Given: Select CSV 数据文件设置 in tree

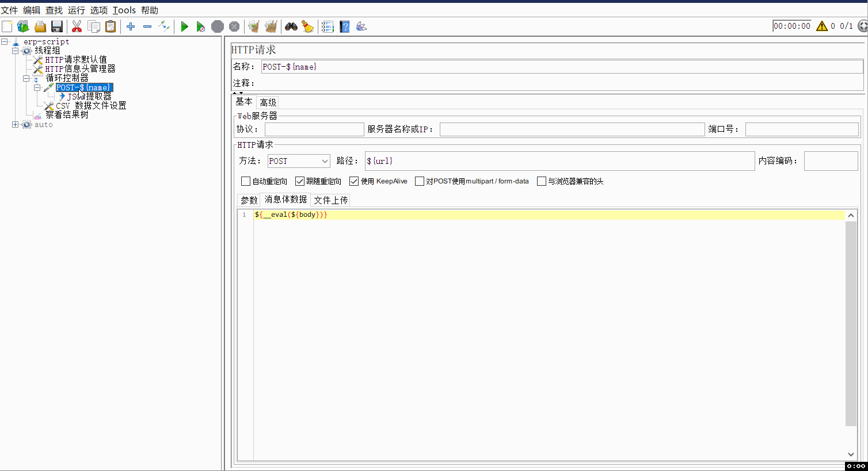Looking at the screenshot, I should tap(91, 106).
